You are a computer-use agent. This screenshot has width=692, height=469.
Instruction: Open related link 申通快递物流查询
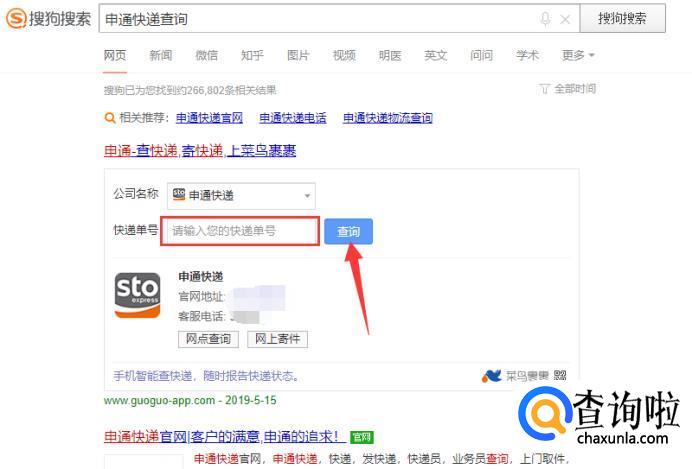pyautogui.click(x=387, y=118)
